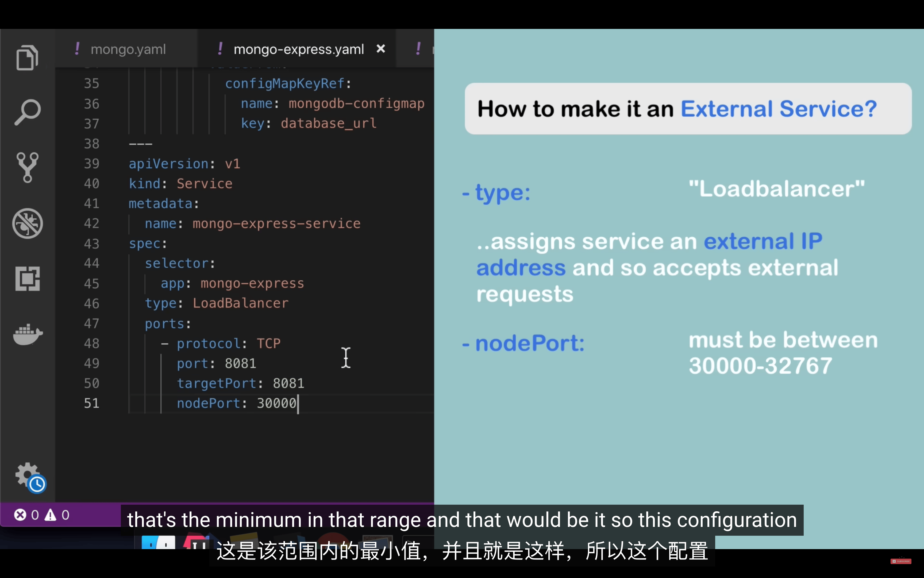
Task: Click the 'nodePort: 30000' value
Action: (277, 403)
